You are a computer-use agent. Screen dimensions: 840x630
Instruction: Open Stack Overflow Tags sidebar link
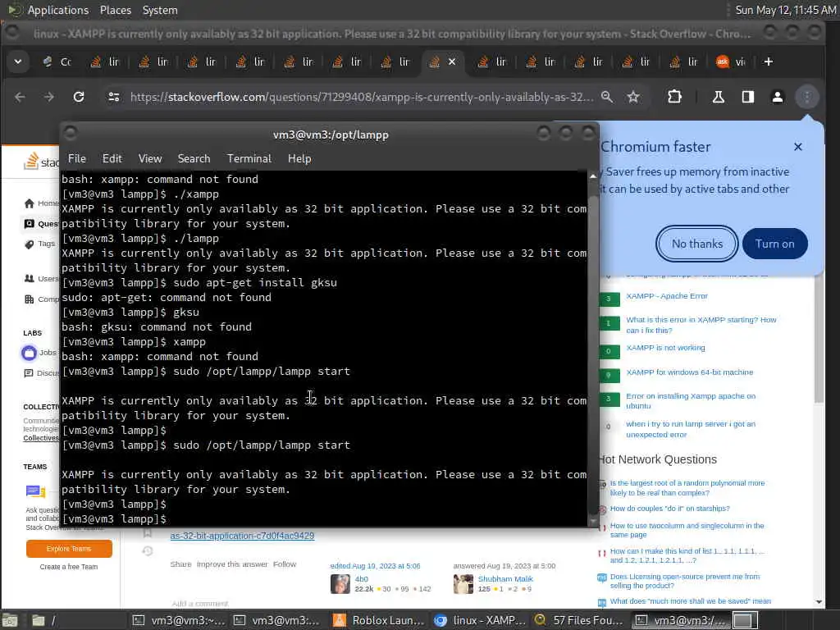click(x=40, y=244)
